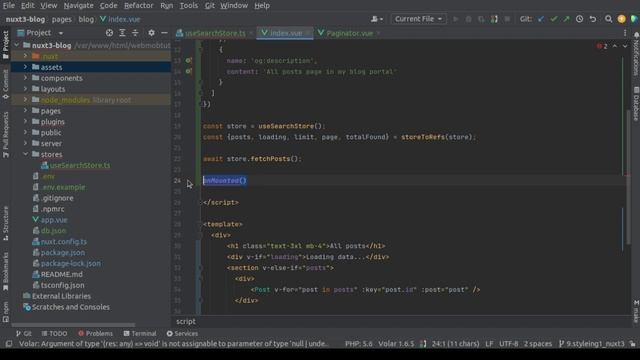Open the TODO tool window button
The width and height of the screenshot is (640, 360).
coord(54,333)
